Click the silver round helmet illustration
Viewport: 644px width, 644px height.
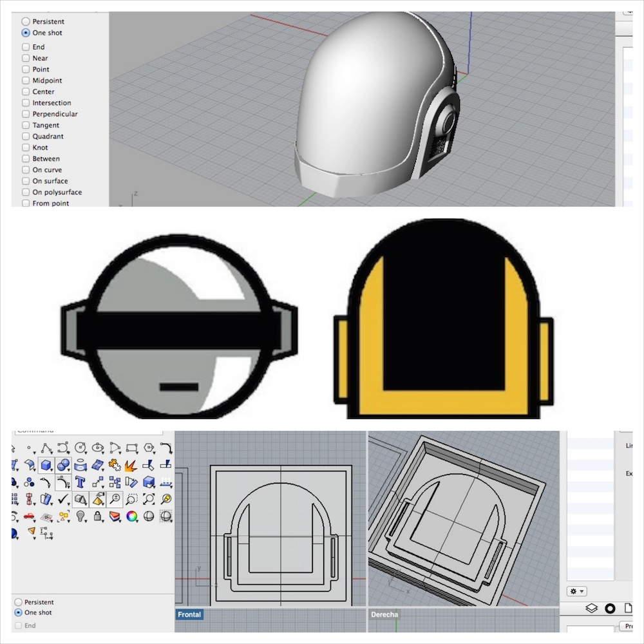pos(179,327)
